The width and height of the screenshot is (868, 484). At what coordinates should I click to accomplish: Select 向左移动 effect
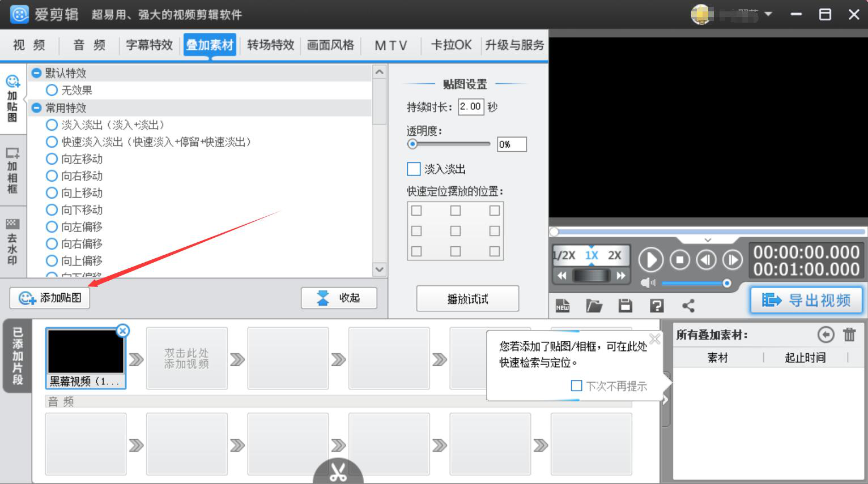pyautogui.click(x=52, y=159)
